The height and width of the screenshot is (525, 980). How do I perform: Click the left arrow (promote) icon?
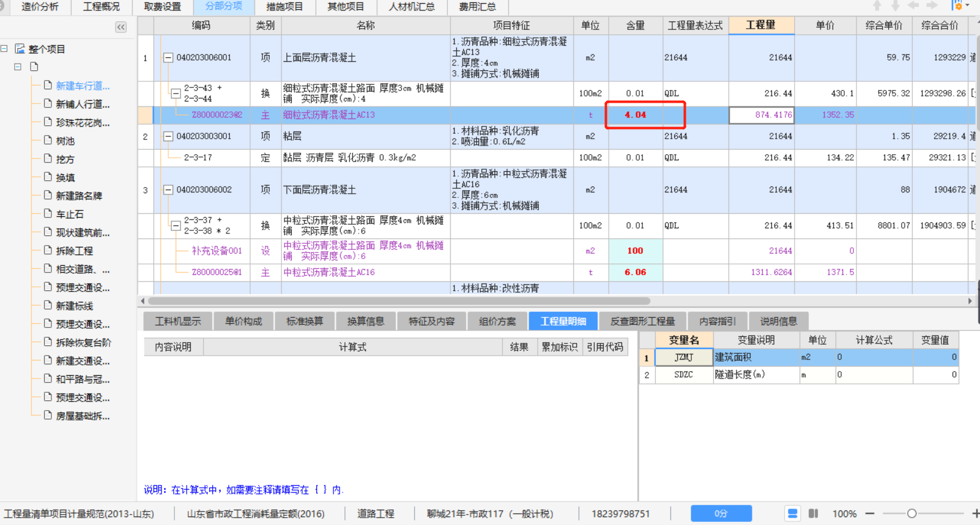click(914, 6)
